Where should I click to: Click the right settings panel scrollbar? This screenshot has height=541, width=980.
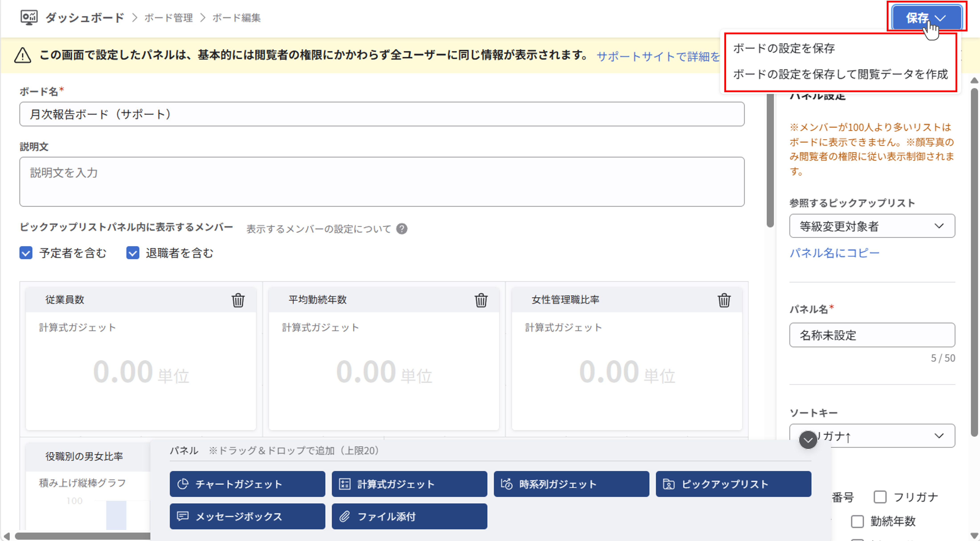974,263
